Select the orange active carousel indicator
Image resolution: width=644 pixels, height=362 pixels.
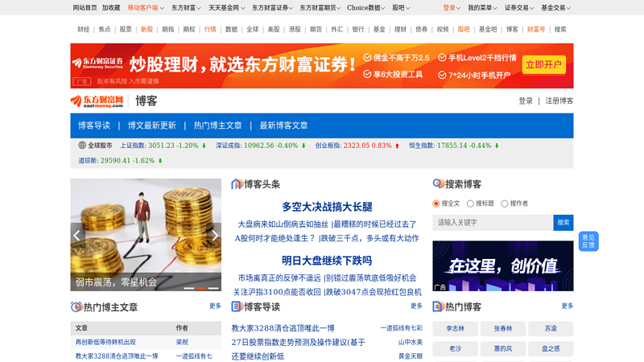coord(201,288)
